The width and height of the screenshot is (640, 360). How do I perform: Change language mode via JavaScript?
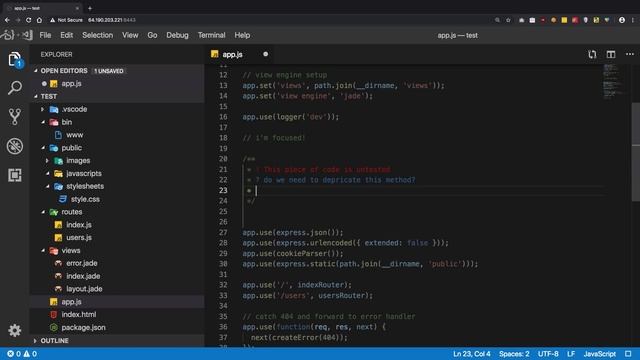(x=599, y=354)
